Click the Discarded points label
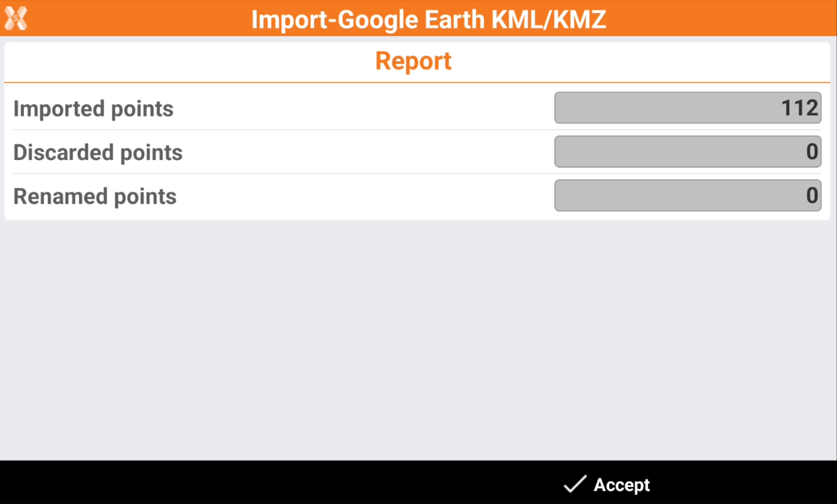The width and height of the screenshot is (837, 504). (x=98, y=153)
